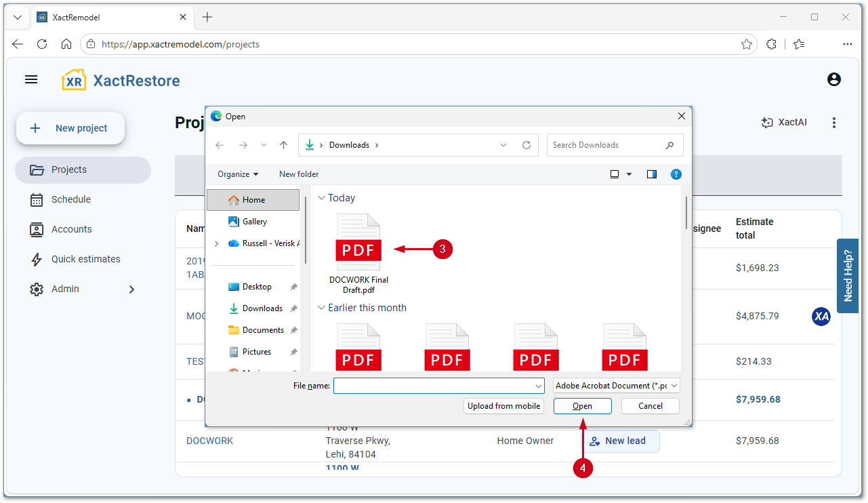
Task: Open the hamburger menu in XactRestore
Action: (x=31, y=79)
